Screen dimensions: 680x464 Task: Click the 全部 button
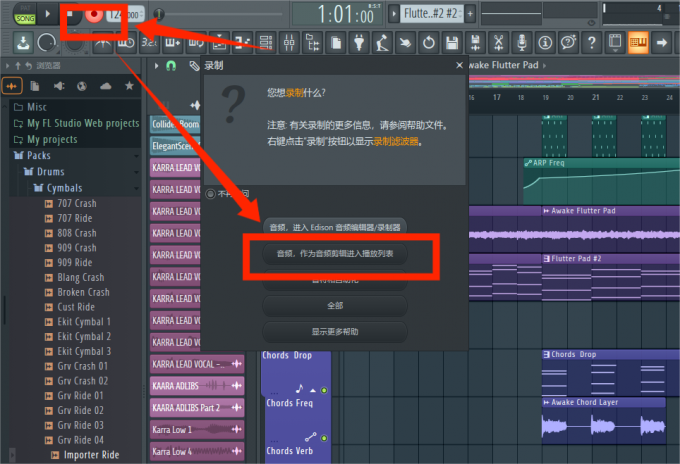[x=335, y=306]
